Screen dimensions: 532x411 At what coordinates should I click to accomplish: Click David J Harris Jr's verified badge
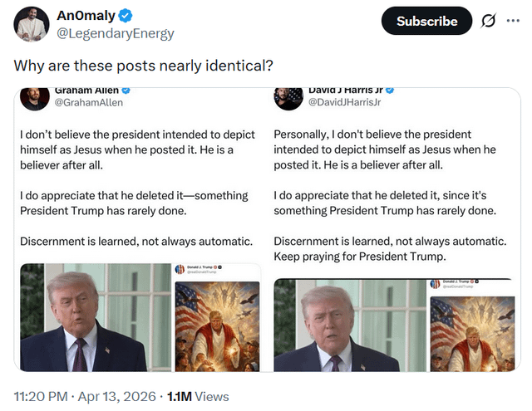[389, 90]
